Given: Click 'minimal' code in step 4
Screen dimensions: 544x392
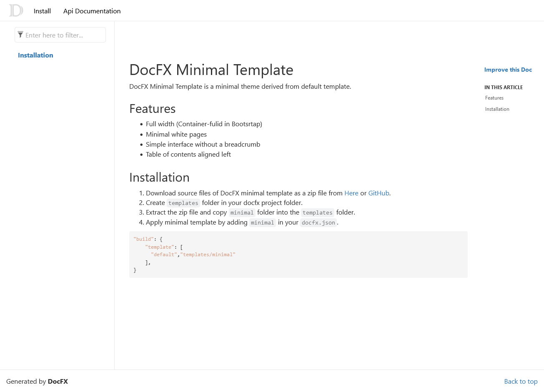Looking at the screenshot, I should point(263,222).
